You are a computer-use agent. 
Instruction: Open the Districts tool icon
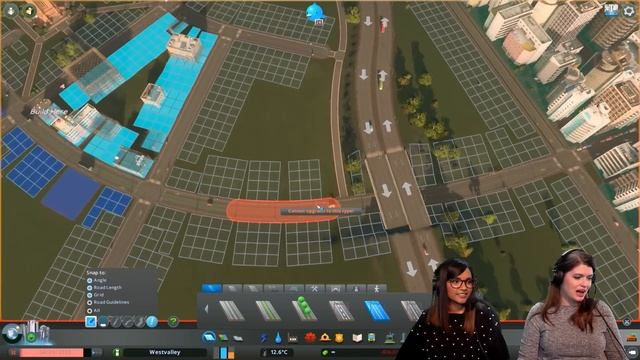click(x=238, y=338)
